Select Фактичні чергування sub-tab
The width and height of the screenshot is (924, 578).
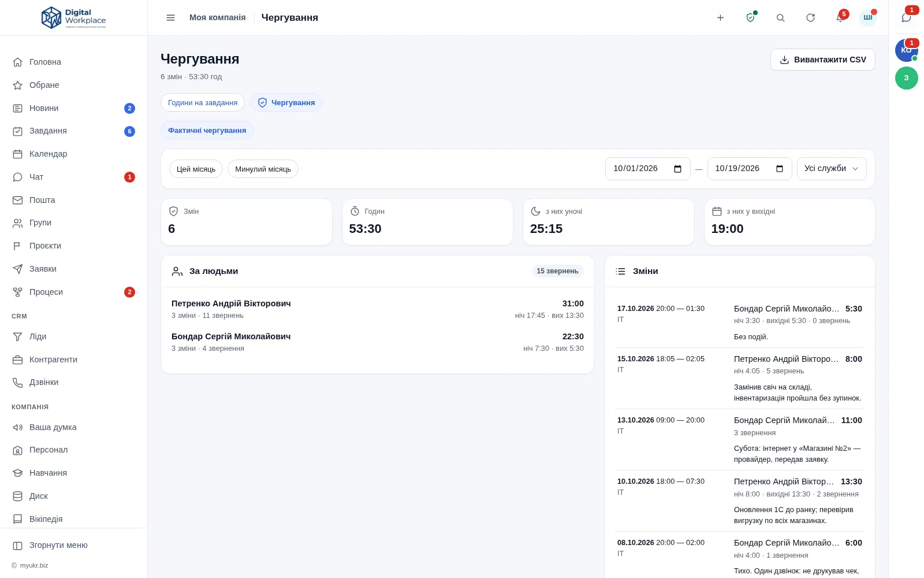pyautogui.click(x=207, y=131)
